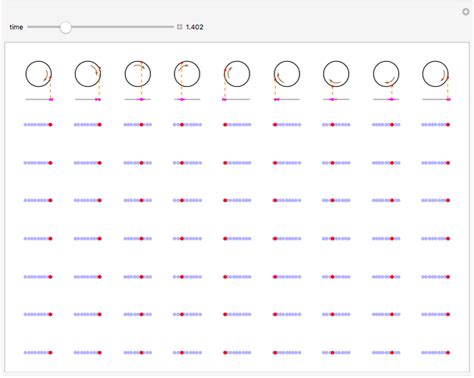Click the time value 1.402
Image resolution: width=474 pixels, height=378 pixels.
(195, 27)
